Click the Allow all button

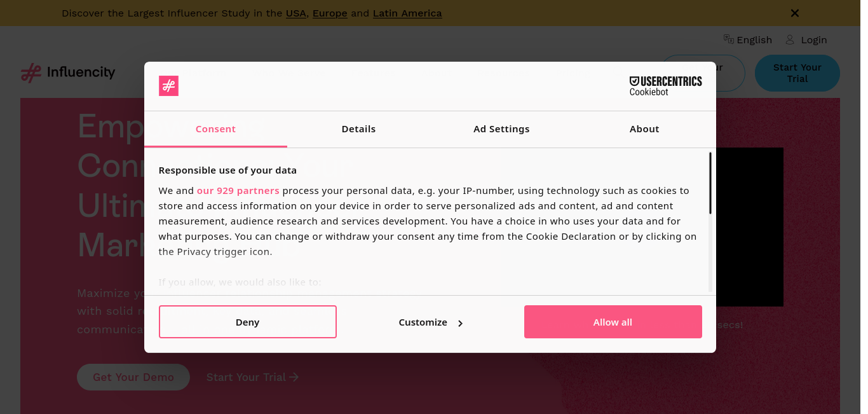tap(613, 322)
